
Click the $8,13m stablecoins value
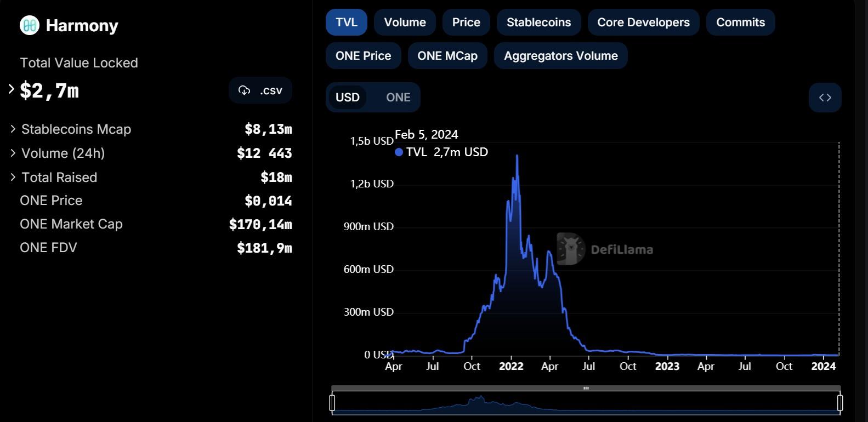268,129
